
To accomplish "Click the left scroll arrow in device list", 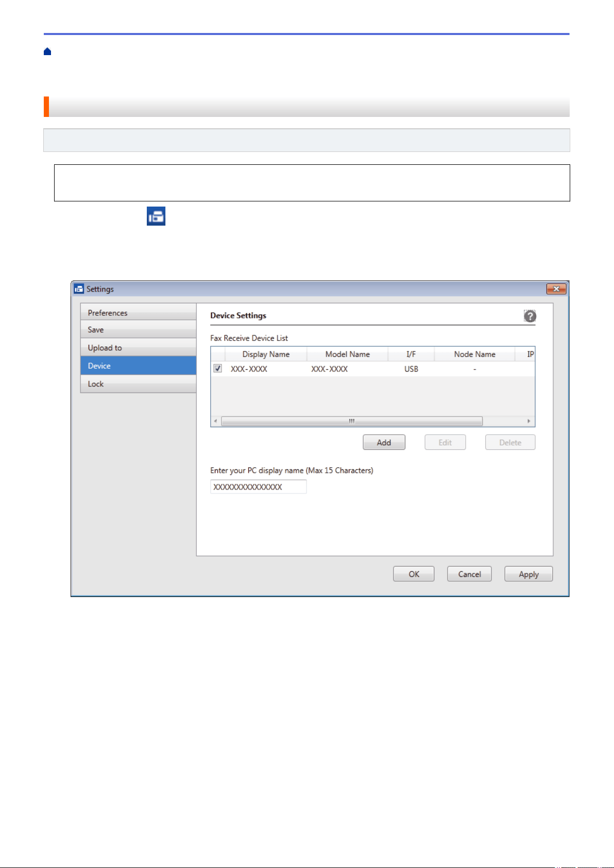I will 215,421.
